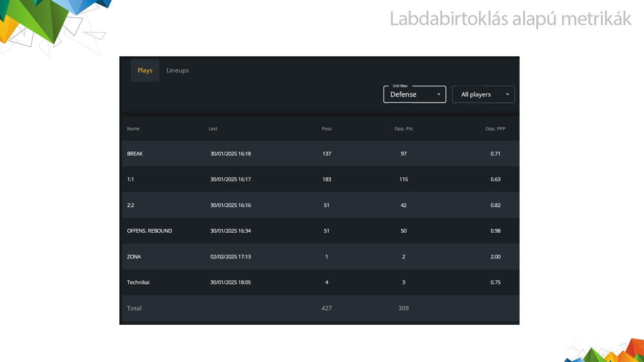Screen dimensions: 644x362
Task: Click the Opp. Pts column header
Action: pos(404,129)
